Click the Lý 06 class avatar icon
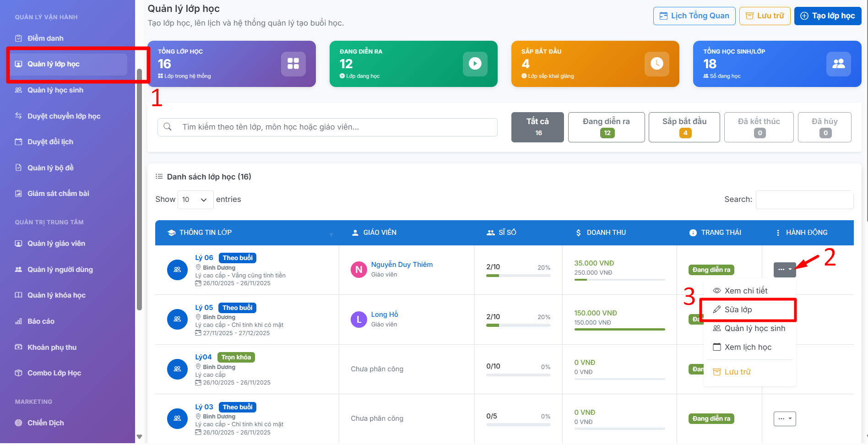The width and height of the screenshot is (868, 445). point(177,270)
